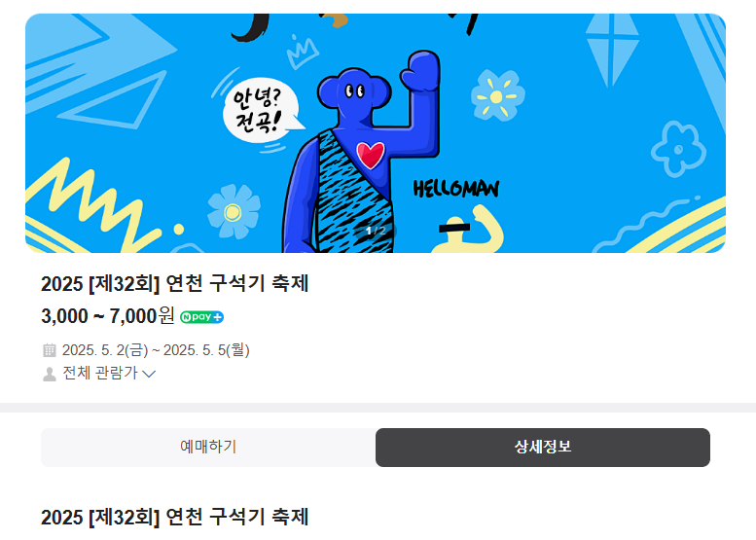Click the red heart on character's chest
Viewport: 756px width, 540px height.
[371, 156]
